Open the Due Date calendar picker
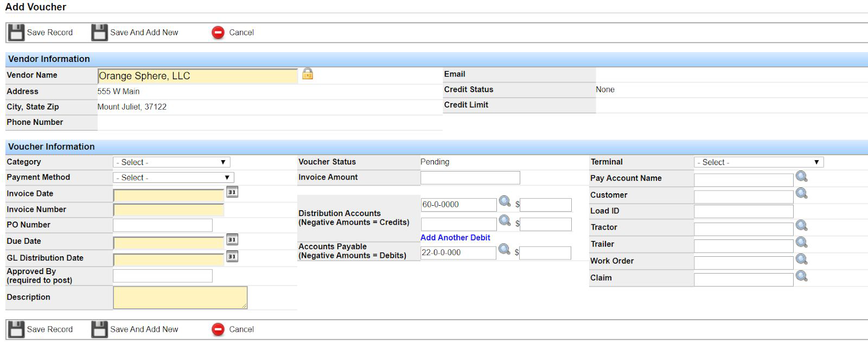 (232, 239)
